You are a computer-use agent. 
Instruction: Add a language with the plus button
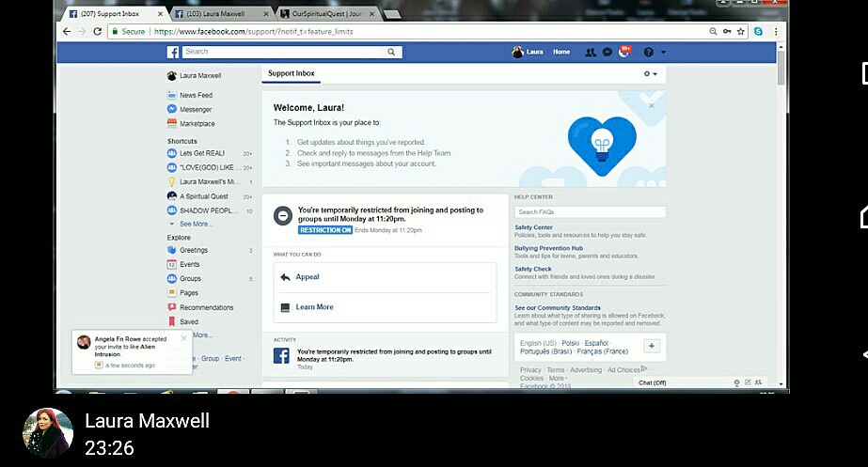(x=652, y=346)
